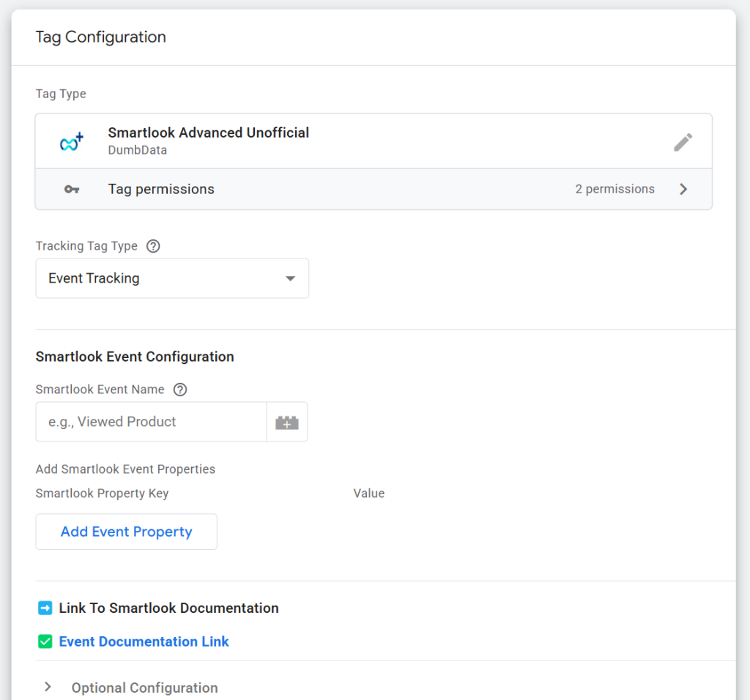
Task: Click the Value column header
Action: click(x=369, y=494)
